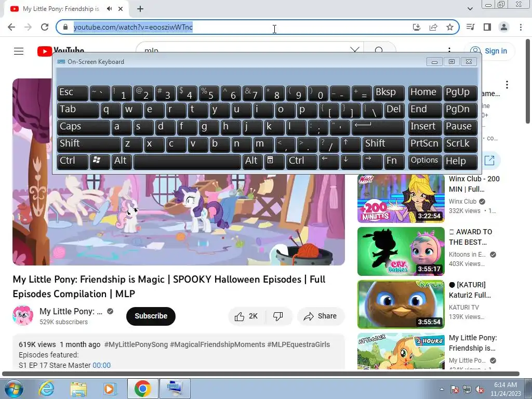
Task: Open the Chrome three-dot menu
Action: pyautogui.click(x=521, y=27)
